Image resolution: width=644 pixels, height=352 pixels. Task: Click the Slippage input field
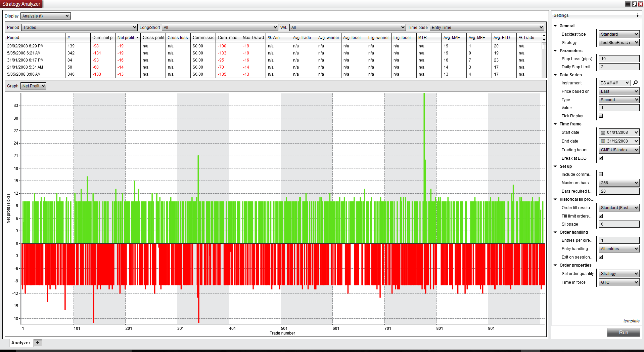619,224
